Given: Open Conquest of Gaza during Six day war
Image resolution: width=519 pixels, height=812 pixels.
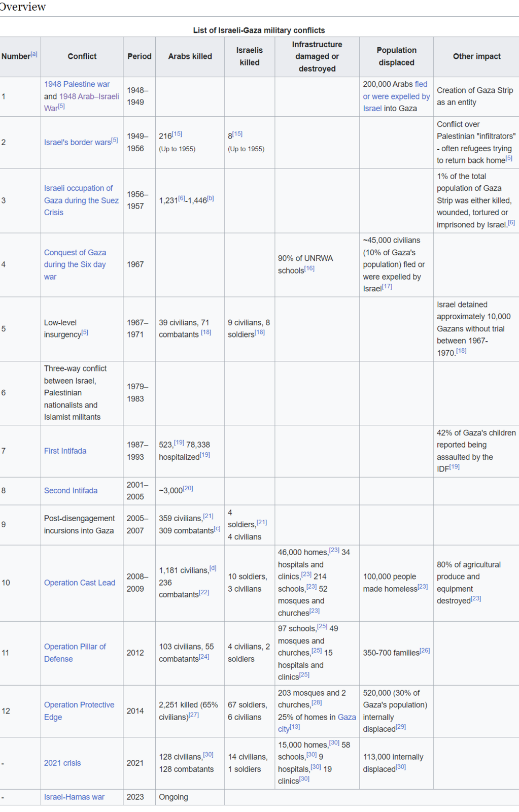Looking at the screenshot, I should pyautogui.click(x=75, y=264).
